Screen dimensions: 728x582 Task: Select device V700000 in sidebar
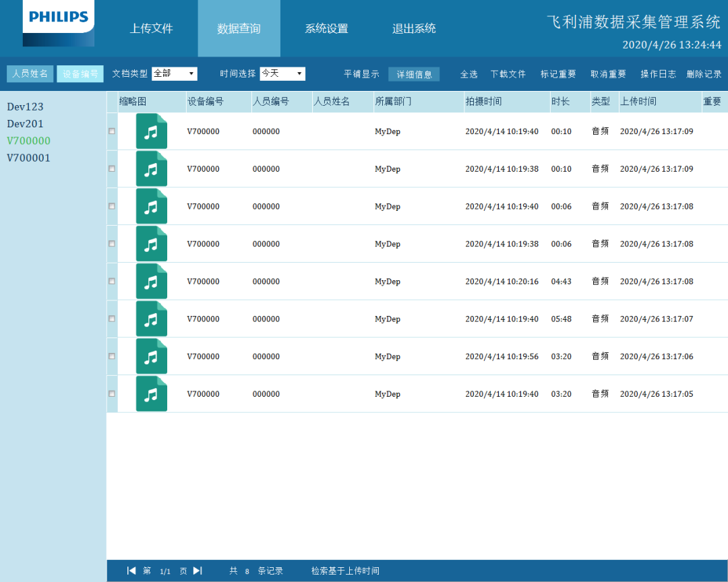pyautogui.click(x=28, y=141)
